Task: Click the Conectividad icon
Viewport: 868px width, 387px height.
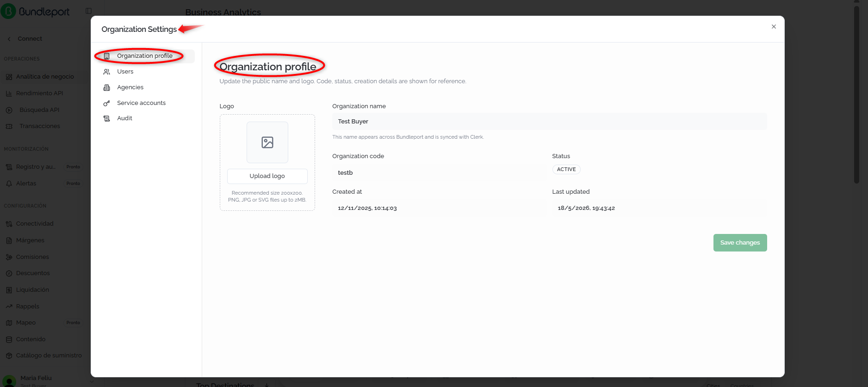Action: pos(9,224)
